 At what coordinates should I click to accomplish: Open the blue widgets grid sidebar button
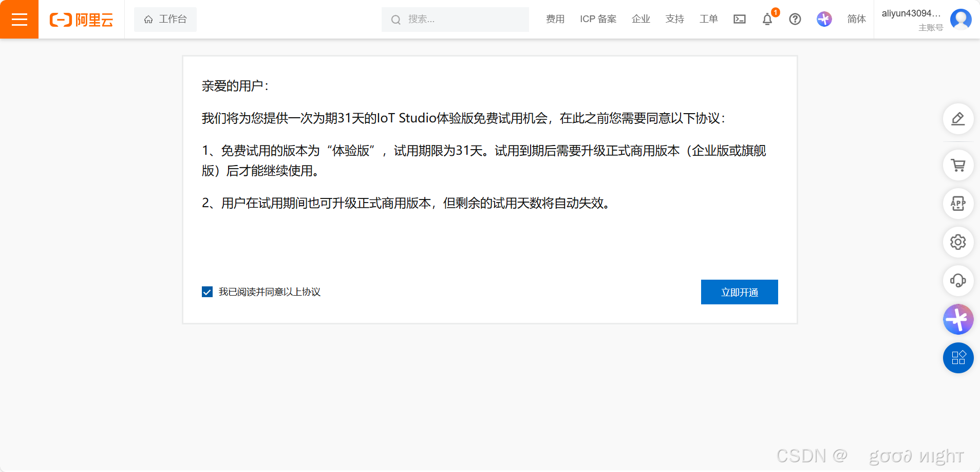[x=958, y=358]
